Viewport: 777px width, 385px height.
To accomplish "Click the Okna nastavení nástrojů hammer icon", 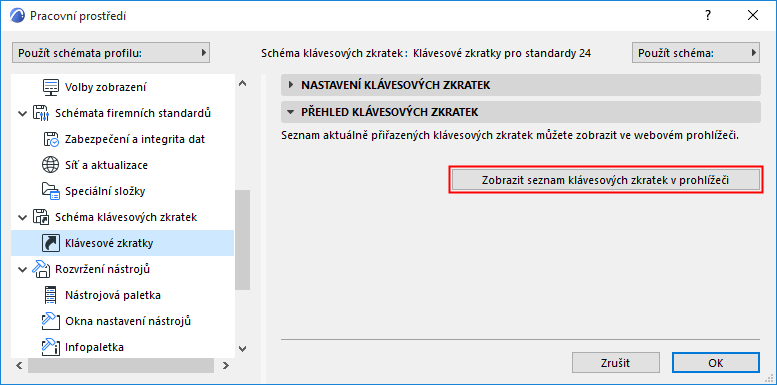I will point(51,321).
